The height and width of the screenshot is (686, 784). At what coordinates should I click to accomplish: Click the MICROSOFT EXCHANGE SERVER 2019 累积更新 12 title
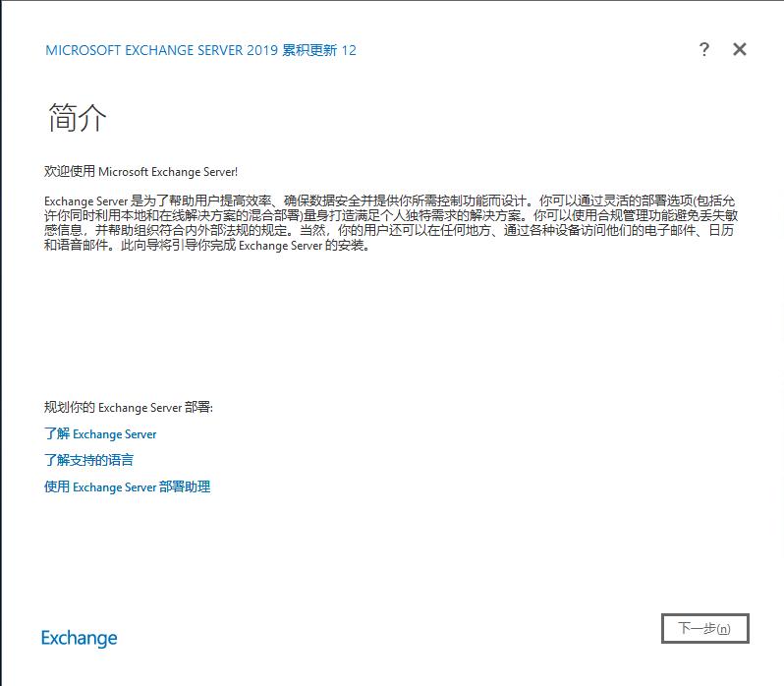click(200, 50)
